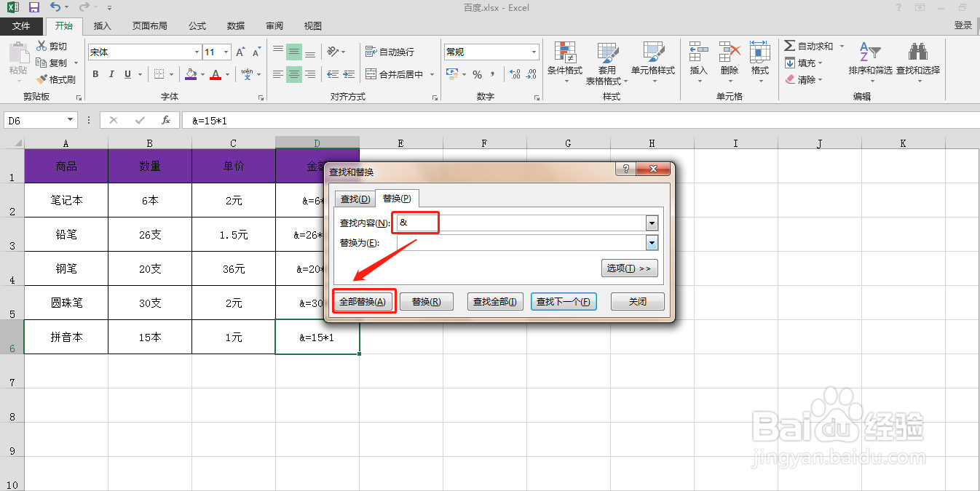Screen dimensions: 980x491
Task: Open the 插入 ribbon tab
Action: 102,25
